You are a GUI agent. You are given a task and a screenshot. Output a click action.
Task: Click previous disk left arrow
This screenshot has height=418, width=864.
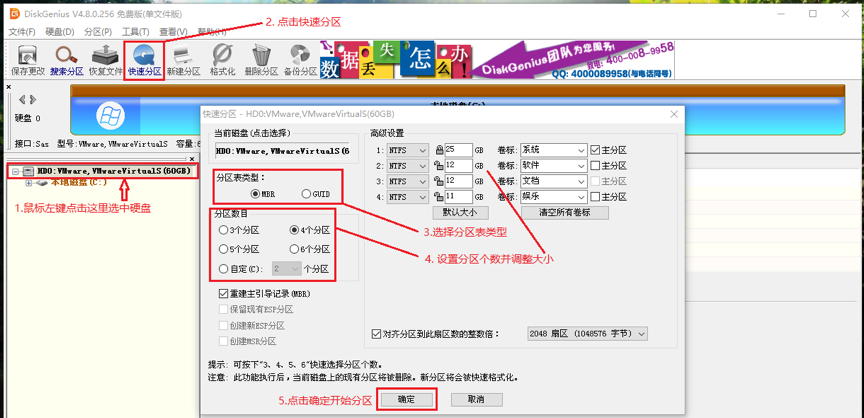pyautogui.click(x=22, y=100)
